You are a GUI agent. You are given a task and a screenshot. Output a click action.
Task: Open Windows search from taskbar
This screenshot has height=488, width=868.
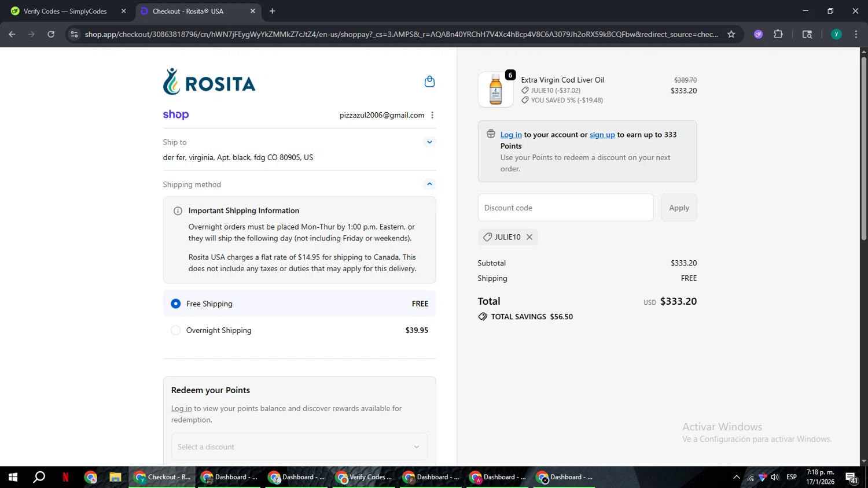coord(39,477)
